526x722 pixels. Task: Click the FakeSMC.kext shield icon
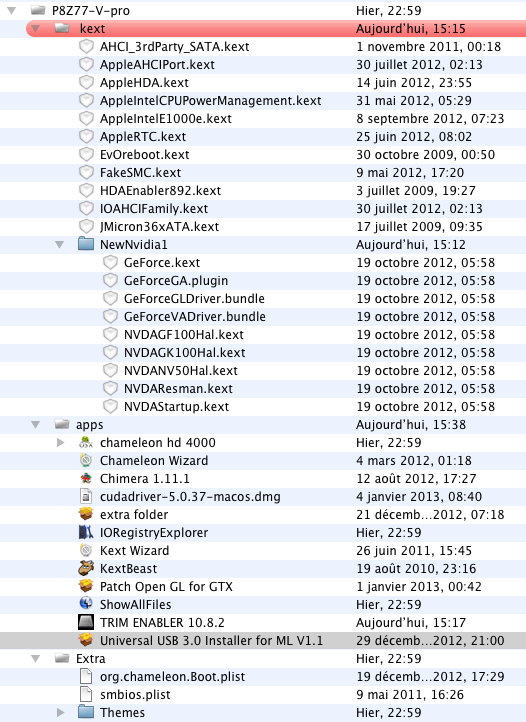coord(86,173)
